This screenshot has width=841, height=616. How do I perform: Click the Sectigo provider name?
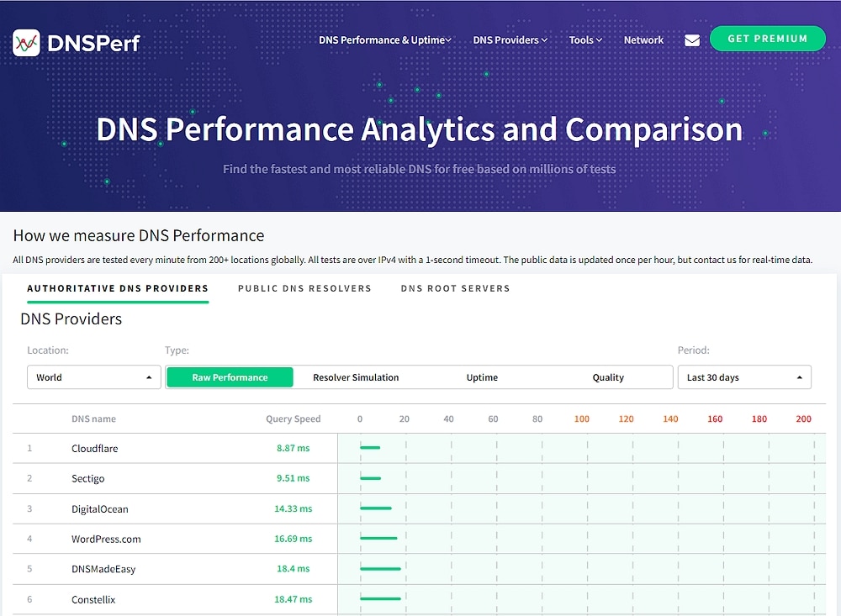[x=88, y=478]
